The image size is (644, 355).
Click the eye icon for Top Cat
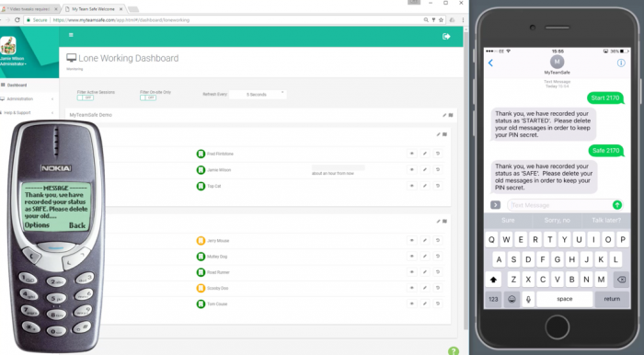tap(411, 186)
